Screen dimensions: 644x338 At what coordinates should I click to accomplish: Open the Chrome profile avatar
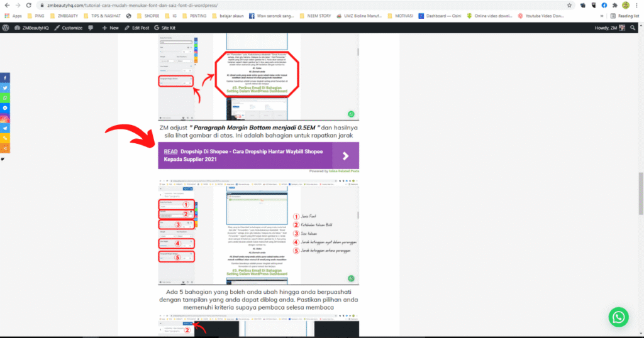point(626,5)
